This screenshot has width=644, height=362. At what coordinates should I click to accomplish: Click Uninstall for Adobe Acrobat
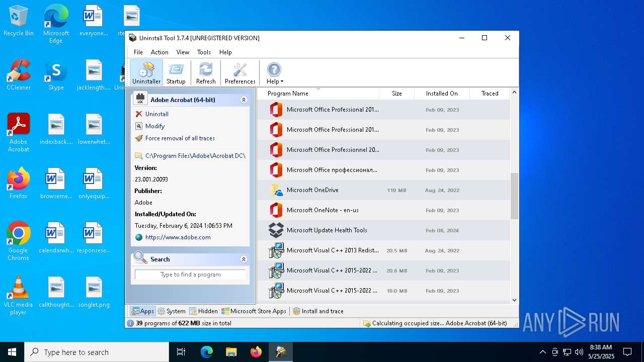(x=156, y=114)
